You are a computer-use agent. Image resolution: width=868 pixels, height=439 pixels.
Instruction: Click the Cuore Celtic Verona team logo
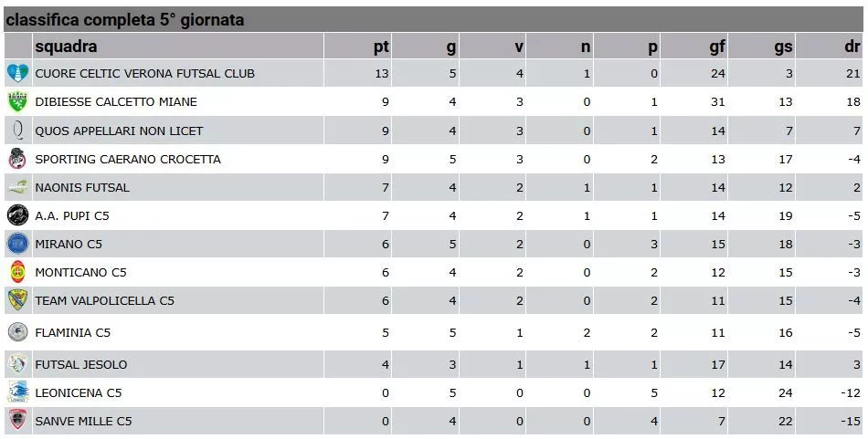[x=17, y=73]
